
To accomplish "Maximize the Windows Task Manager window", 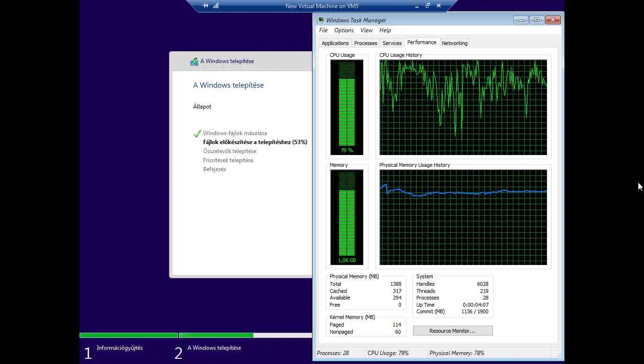I will (537, 20).
